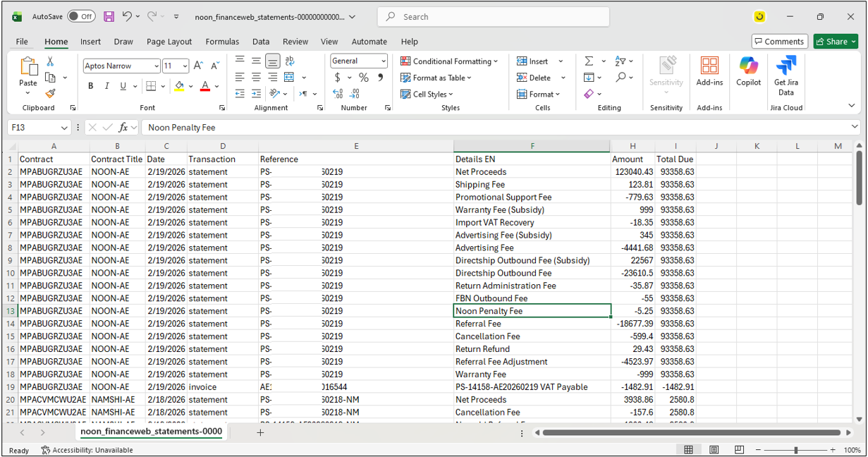This screenshot has width=868, height=457.
Task: Toggle Italic formatting
Action: pyautogui.click(x=107, y=86)
